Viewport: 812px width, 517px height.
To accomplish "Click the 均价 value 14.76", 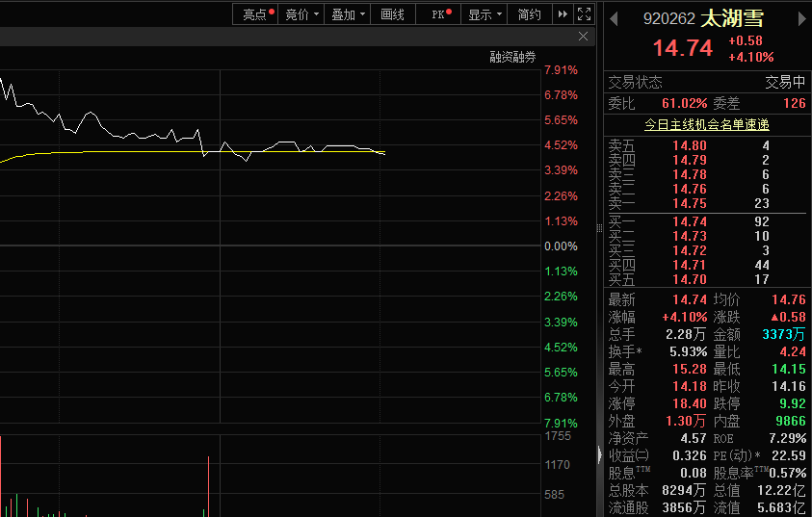I will tap(789, 299).
